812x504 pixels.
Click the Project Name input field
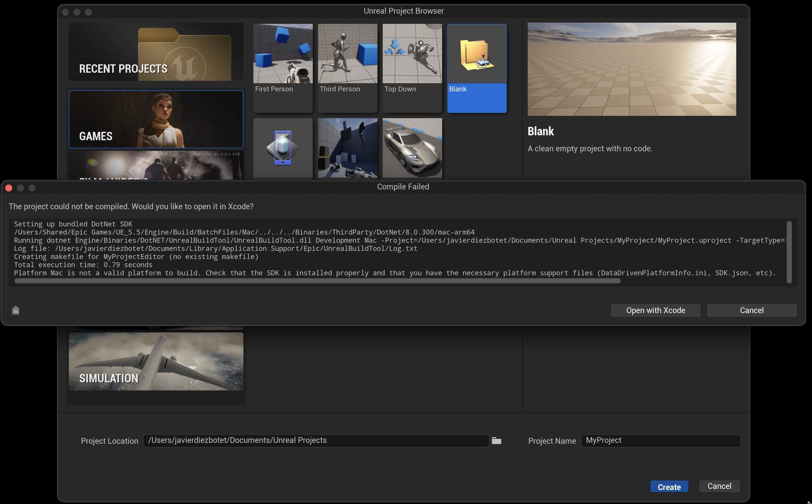[x=660, y=440]
